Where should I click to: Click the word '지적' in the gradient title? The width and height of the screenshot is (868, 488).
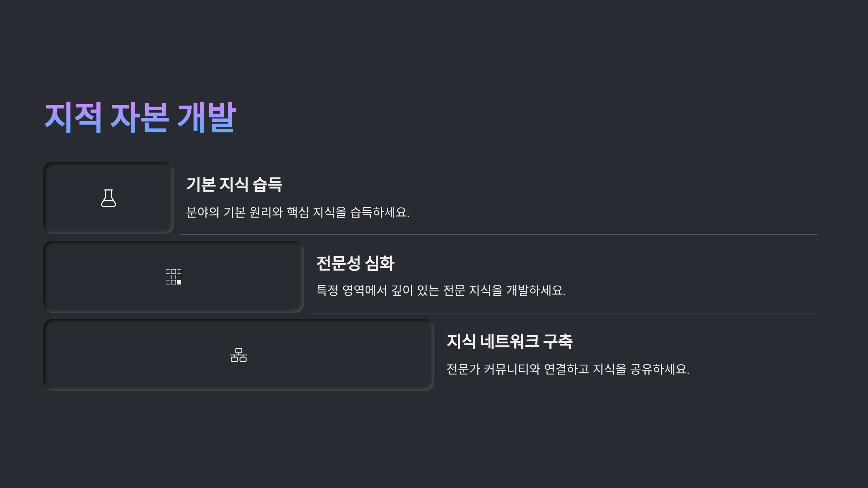pos(73,117)
